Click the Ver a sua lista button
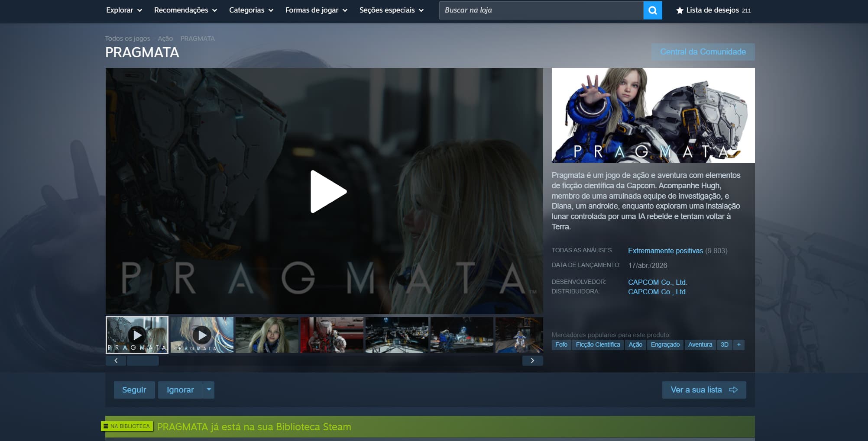Screen dimensions: 868x441 coord(703,389)
